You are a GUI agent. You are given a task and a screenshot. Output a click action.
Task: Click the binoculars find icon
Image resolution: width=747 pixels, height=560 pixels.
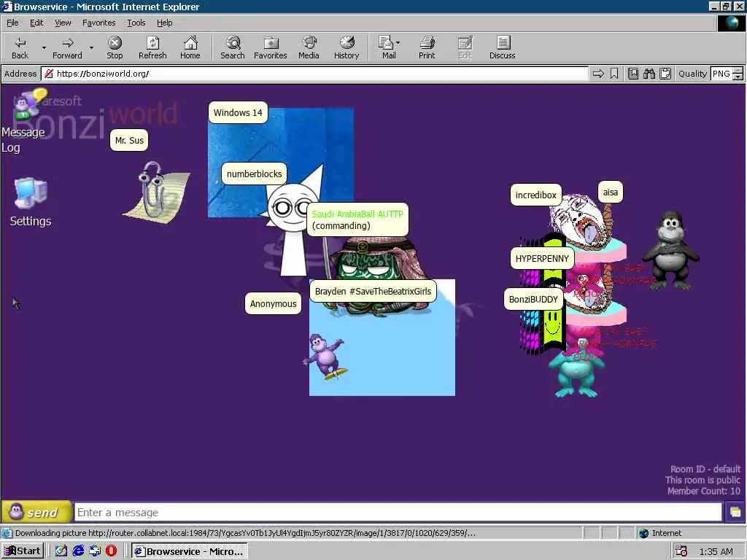[x=649, y=74]
